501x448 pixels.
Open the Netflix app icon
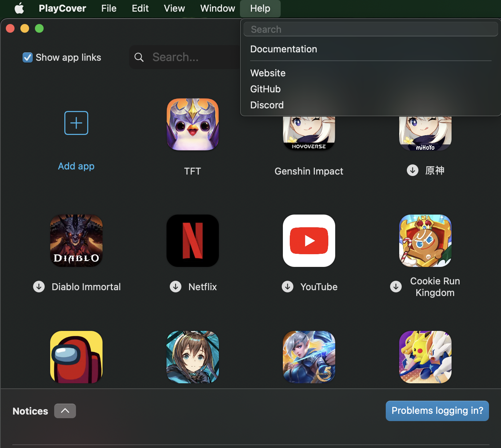coord(193,241)
